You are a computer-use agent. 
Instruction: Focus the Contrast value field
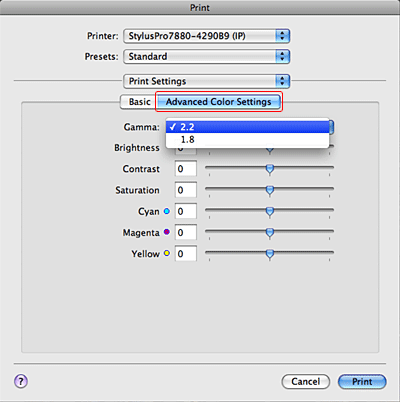pyautogui.click(x=186, y=169)
